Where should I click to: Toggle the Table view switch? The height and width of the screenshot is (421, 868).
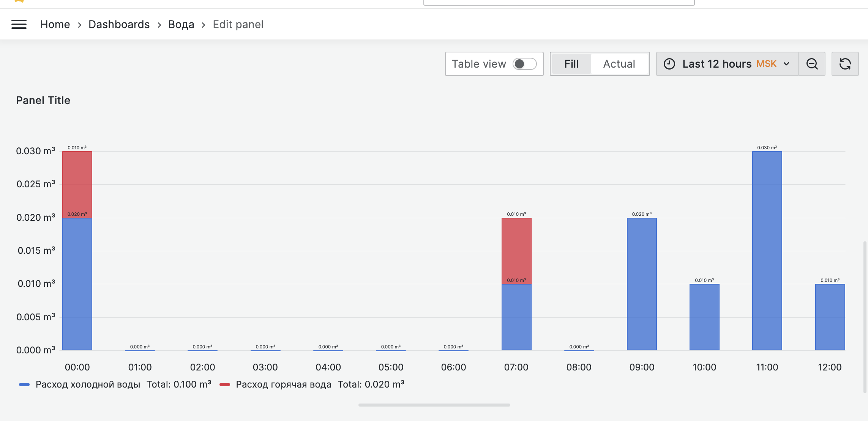click(524, 64)
